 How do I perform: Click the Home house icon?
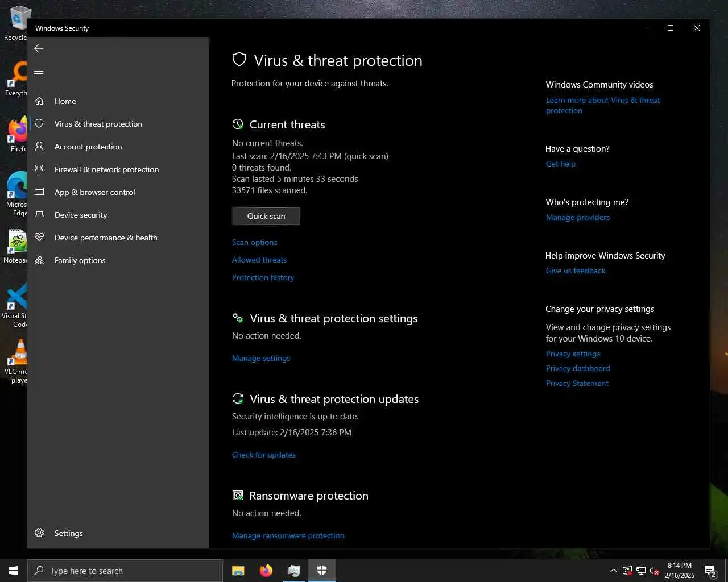(x=39, y=101)
